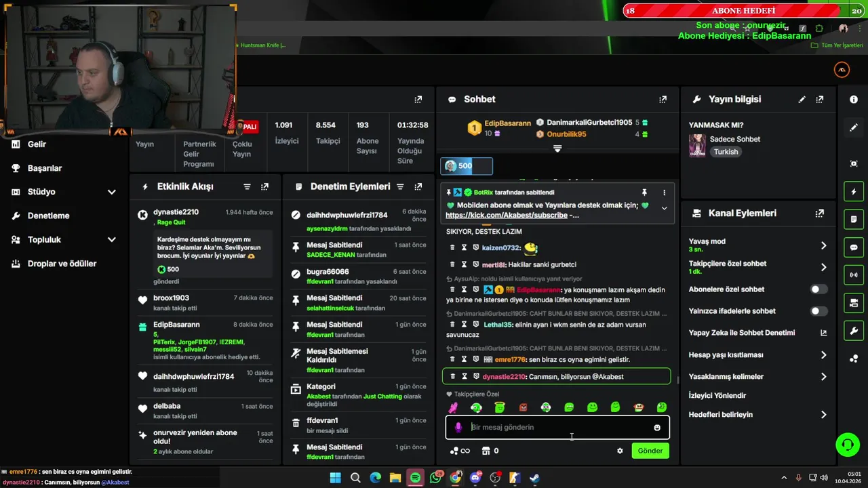The width and height of the screenshot is (868, 488).
Task: Open Steam from the taskbar
Action: 534,478
